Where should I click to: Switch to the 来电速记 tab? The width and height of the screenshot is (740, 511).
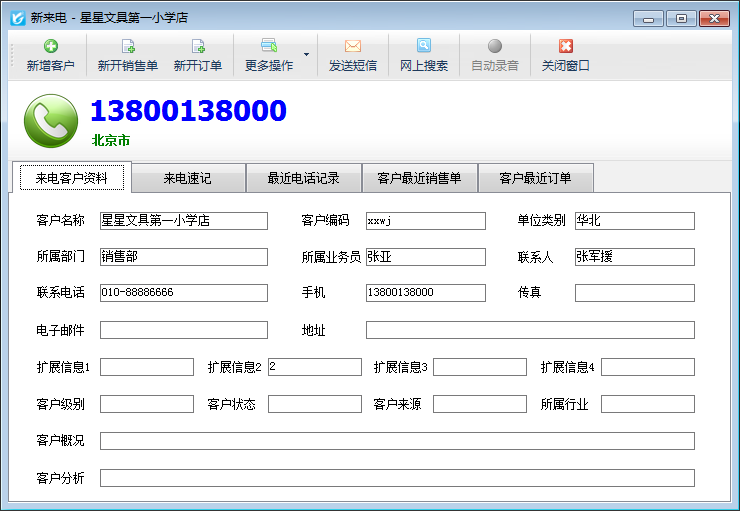[187, 179]
